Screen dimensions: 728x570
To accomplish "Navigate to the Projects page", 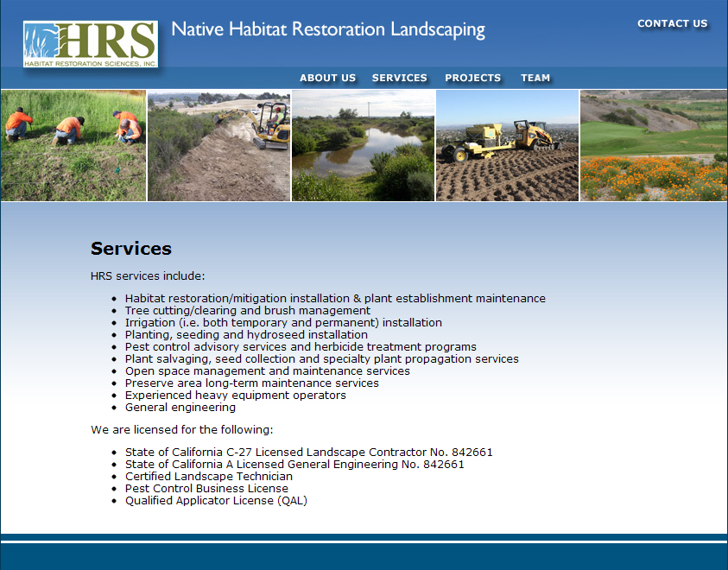I will point(472,78).
